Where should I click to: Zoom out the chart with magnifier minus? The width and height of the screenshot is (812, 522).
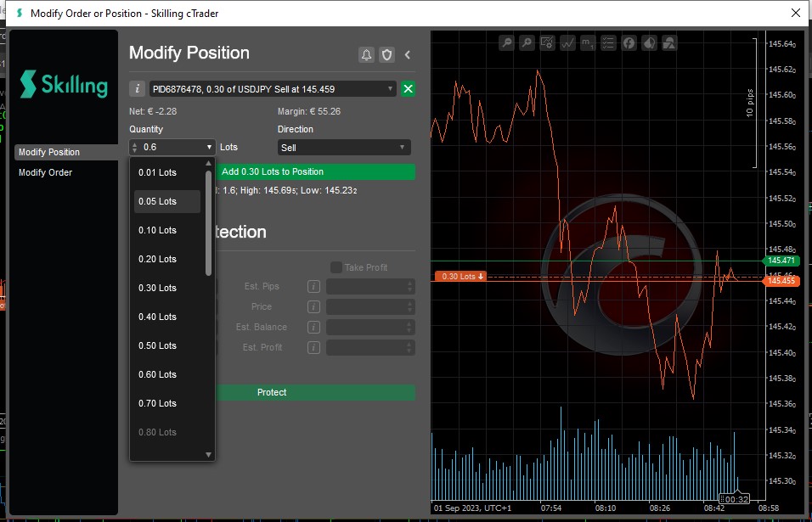(x=506, y=43)
